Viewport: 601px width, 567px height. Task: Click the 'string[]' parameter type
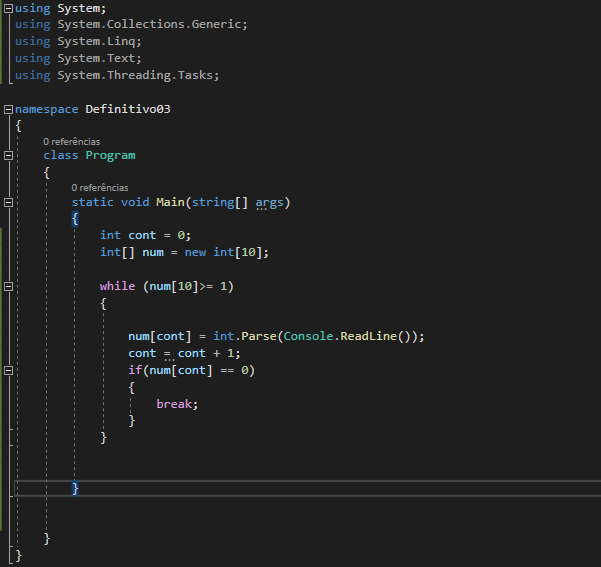pyautogui.click(x=220, y=202)
